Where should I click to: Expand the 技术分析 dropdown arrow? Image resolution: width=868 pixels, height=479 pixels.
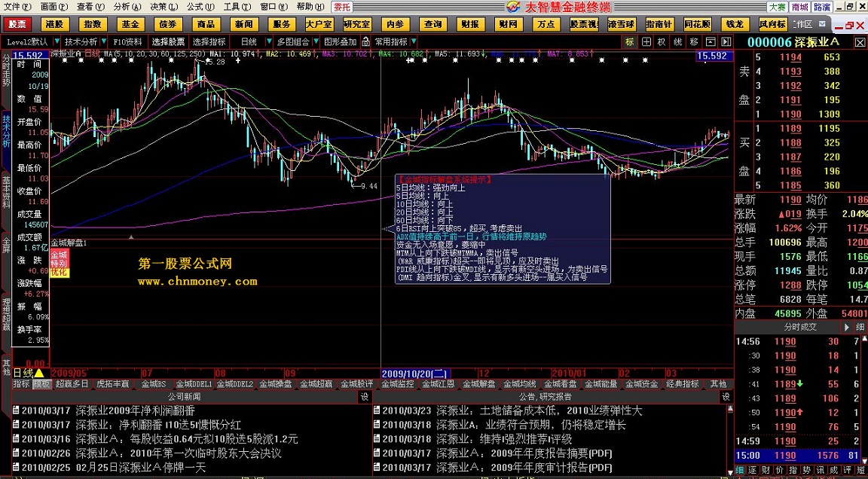point(103,41)
